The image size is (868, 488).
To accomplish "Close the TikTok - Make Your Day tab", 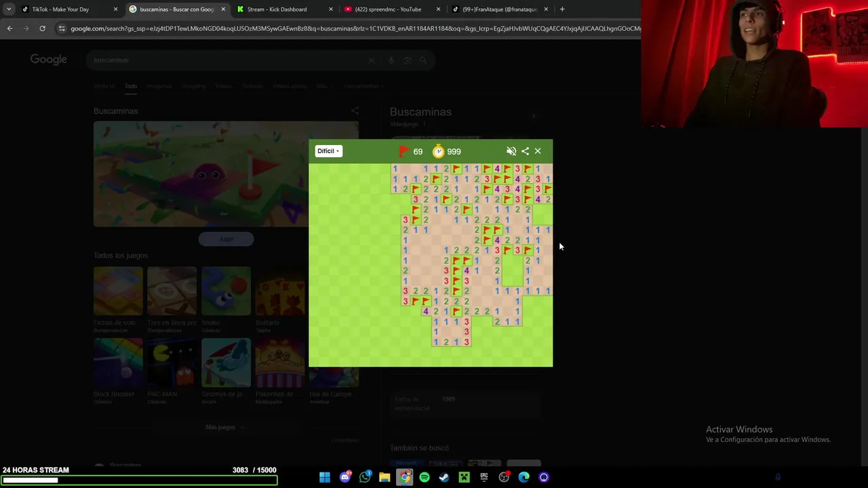I will click(115, 9).
